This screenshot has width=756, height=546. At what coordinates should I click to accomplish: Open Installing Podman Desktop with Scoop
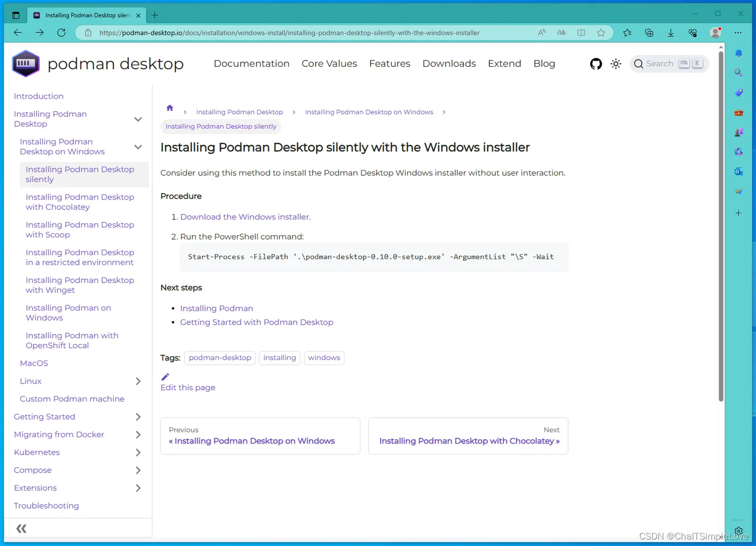(80, 230)
